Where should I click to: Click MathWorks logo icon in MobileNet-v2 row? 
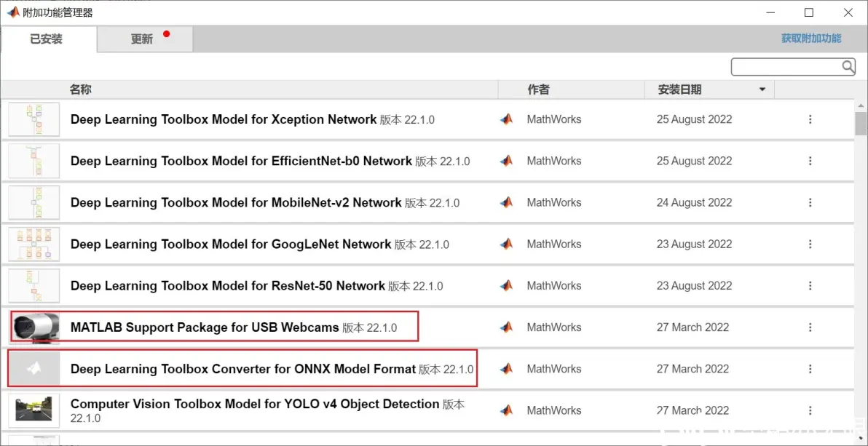507,202
